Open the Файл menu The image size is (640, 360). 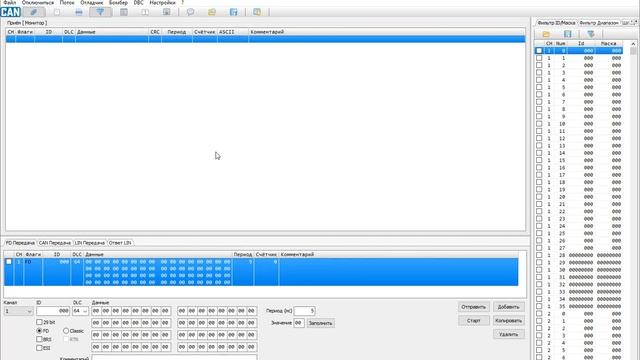10,2
